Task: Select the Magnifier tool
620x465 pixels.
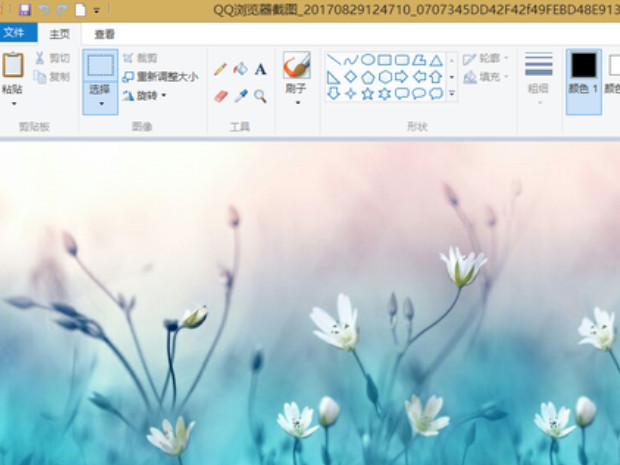Action: pyautogui.click(x=260, y=96)
